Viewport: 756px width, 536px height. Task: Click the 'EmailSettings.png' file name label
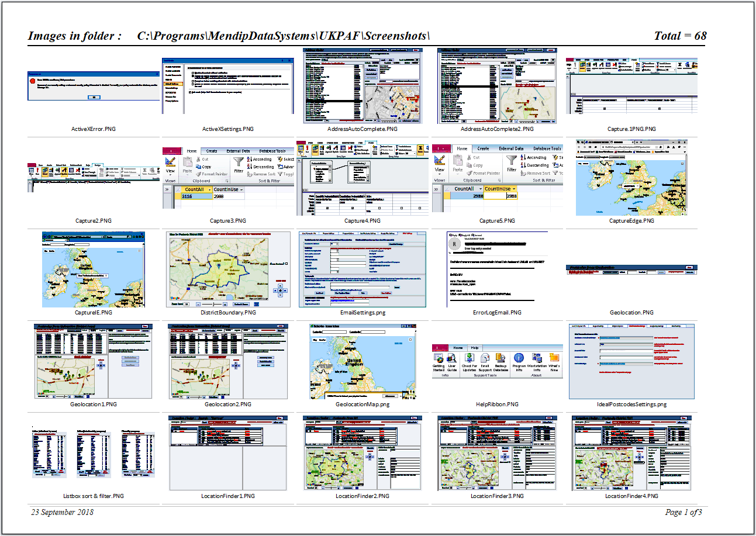click(363, 313)
